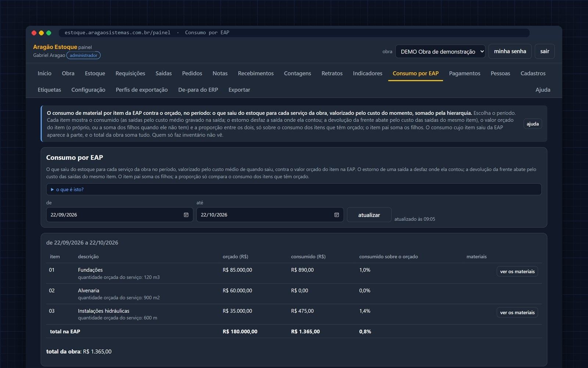Click the 'R$ 180.000,00' total orçado cell
The height and width of the screenshot is (368, 588).
click(x=240, y=332)
